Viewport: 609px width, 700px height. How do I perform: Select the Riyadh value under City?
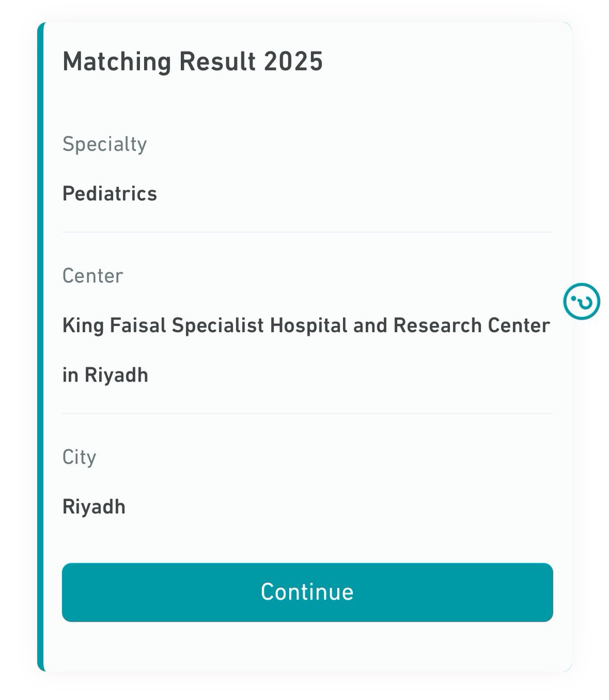click(94, 507)
